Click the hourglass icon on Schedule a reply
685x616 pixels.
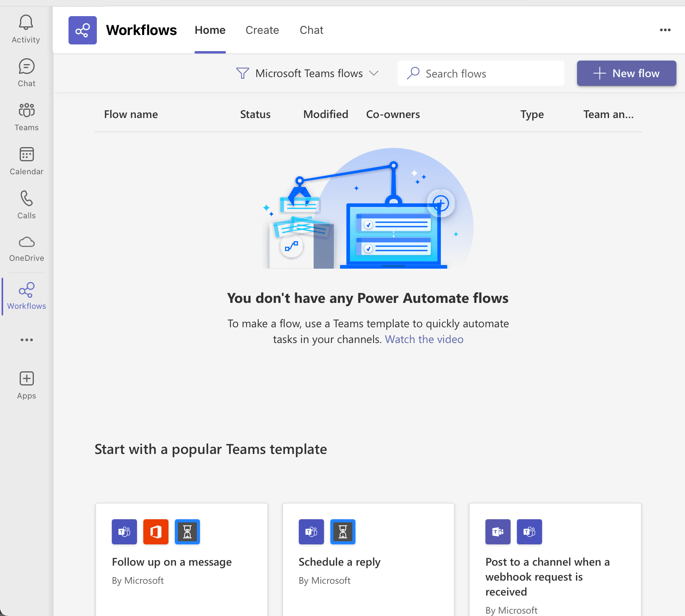[342, 532]
